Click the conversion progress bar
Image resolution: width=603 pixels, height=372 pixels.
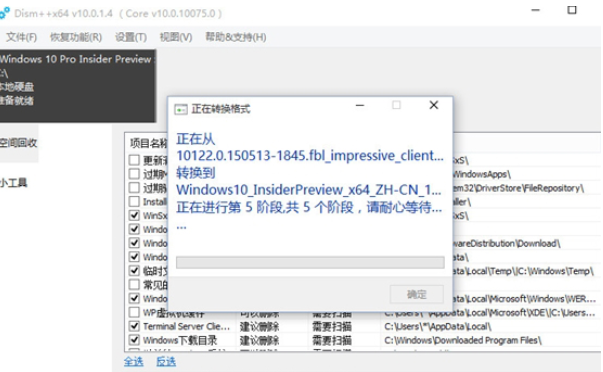310,263
